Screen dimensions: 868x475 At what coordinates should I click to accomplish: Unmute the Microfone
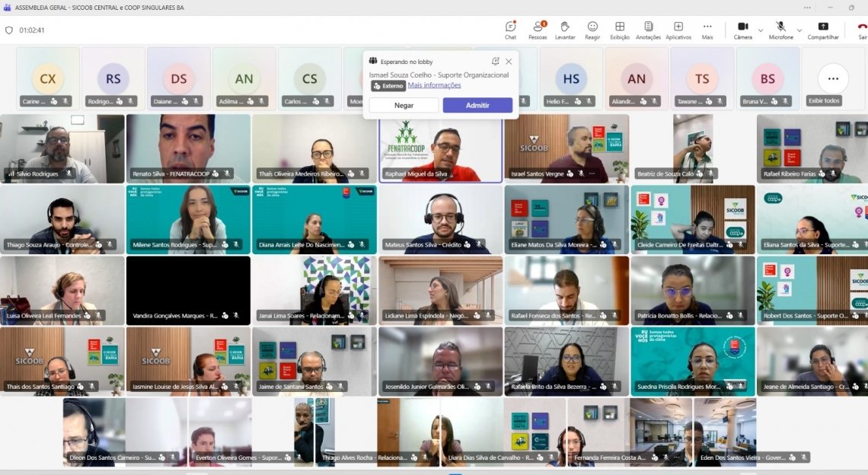click(x=780, y=30)
